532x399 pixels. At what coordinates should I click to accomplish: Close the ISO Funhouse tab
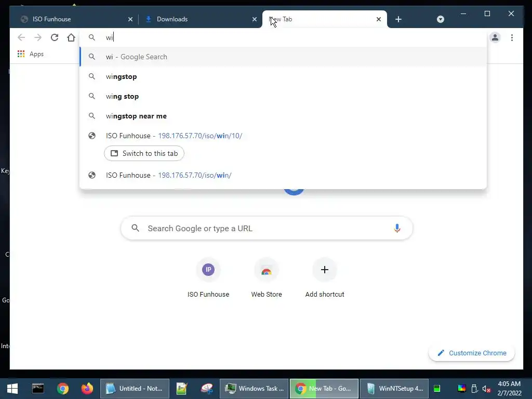(x=130, y=19)
